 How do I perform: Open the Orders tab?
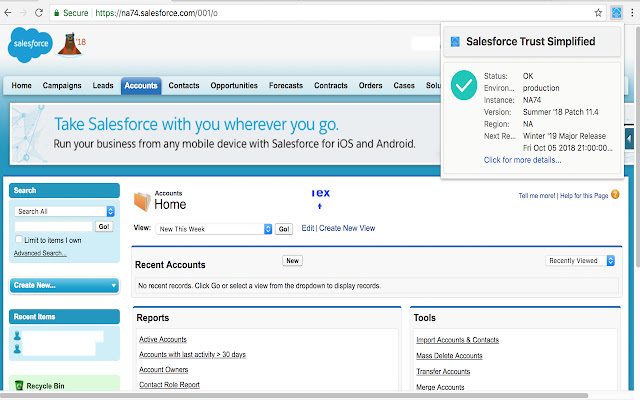coord(370,86)
